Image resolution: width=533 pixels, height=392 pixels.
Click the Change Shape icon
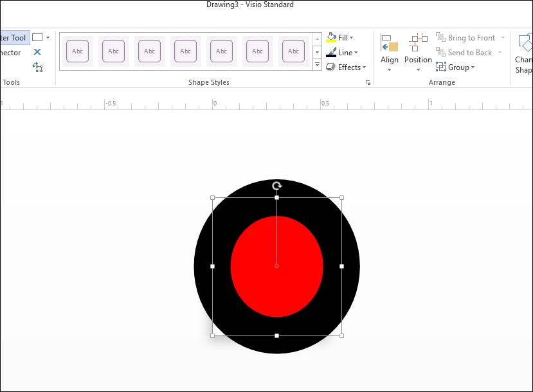525,42
